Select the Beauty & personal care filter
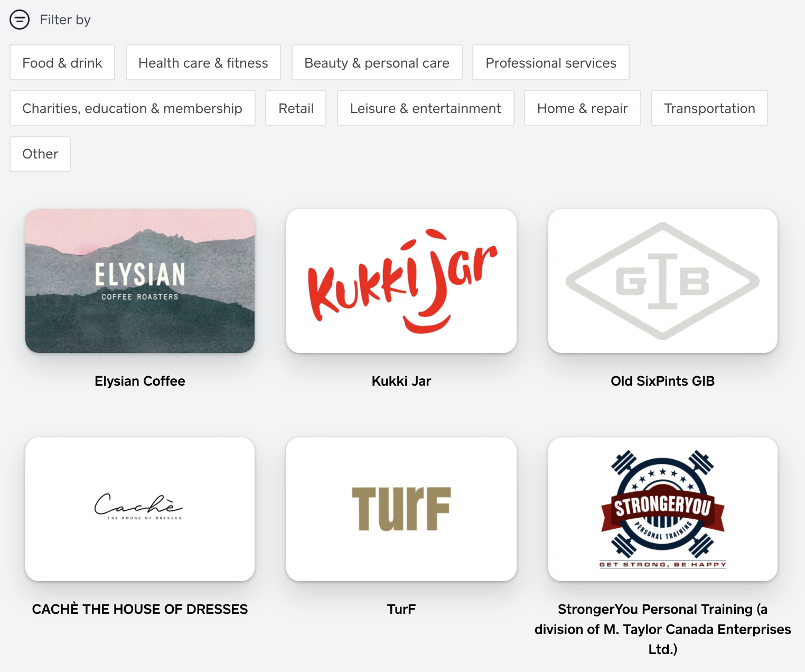 (x=377, y=62)
